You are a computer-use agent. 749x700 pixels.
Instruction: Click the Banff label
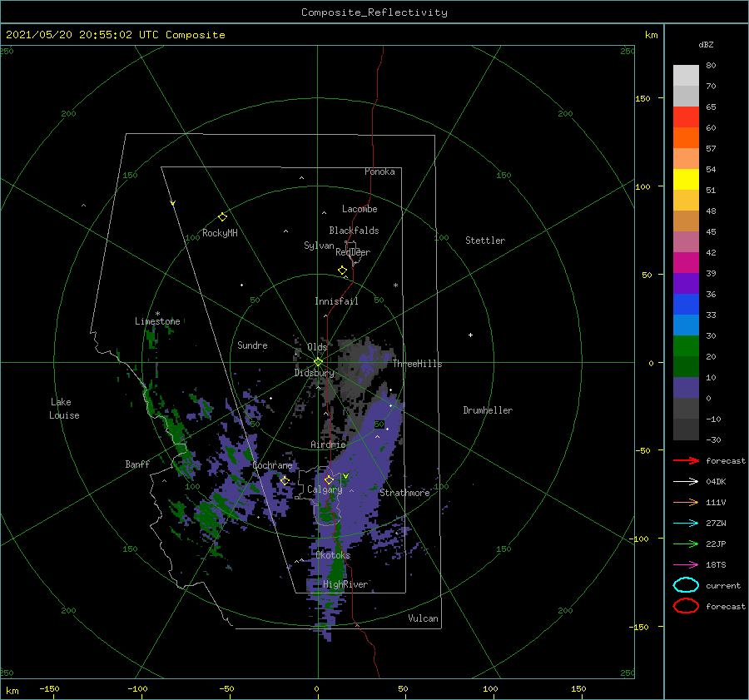(137, 464)
